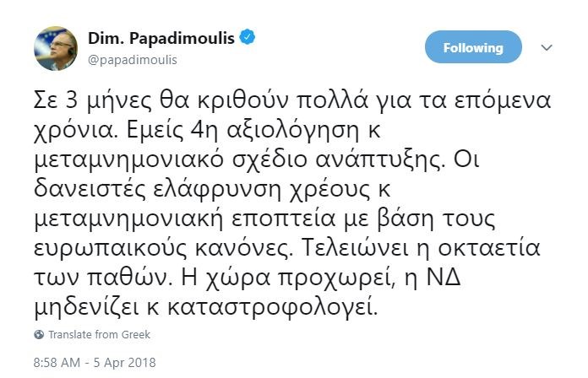Image resolution: width=588 pixels, height=378 pixels.
Task: Open the Dim. Papadimoulis display name
Action: (160, 38)
